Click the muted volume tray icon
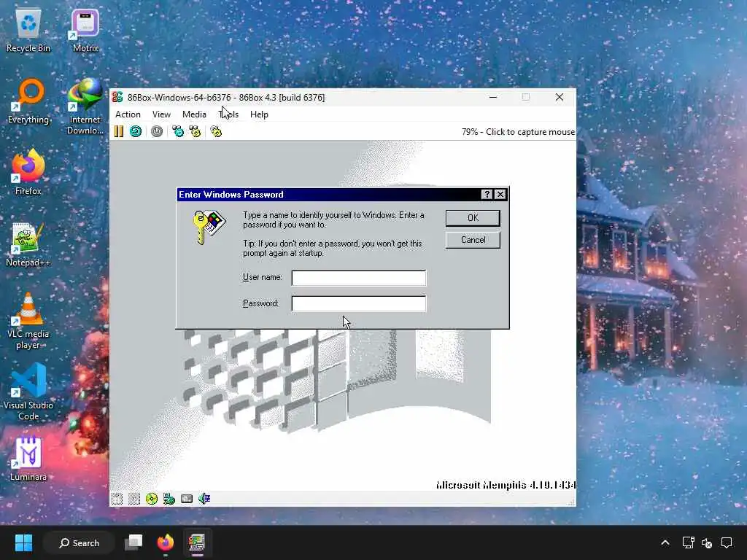 707,542
